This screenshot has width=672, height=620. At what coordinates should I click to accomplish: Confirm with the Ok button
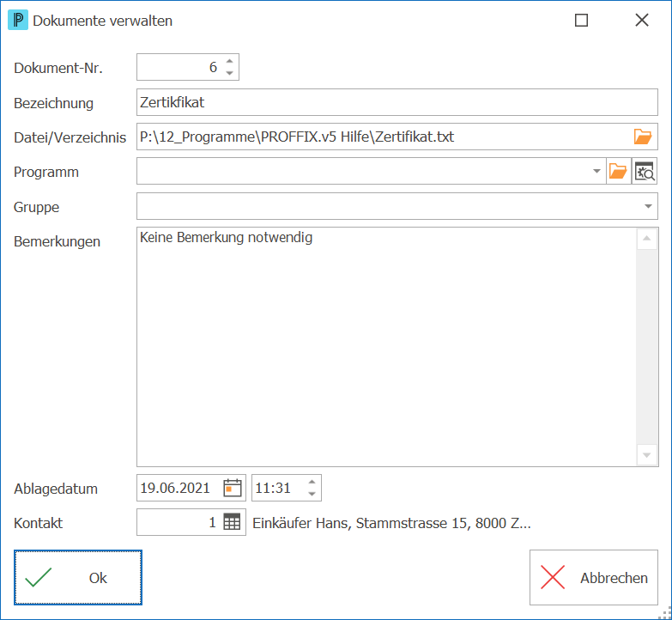[x=78, y=578]
